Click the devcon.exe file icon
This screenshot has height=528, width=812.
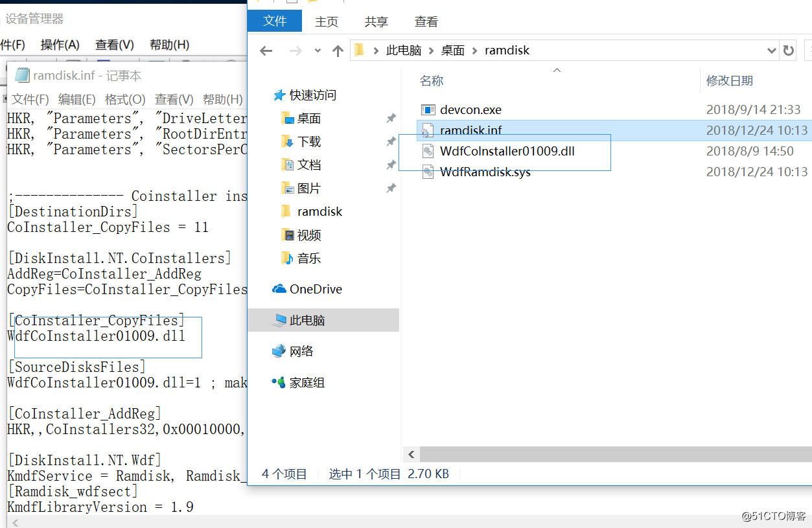pyautogui.click(x=428, y=109)
